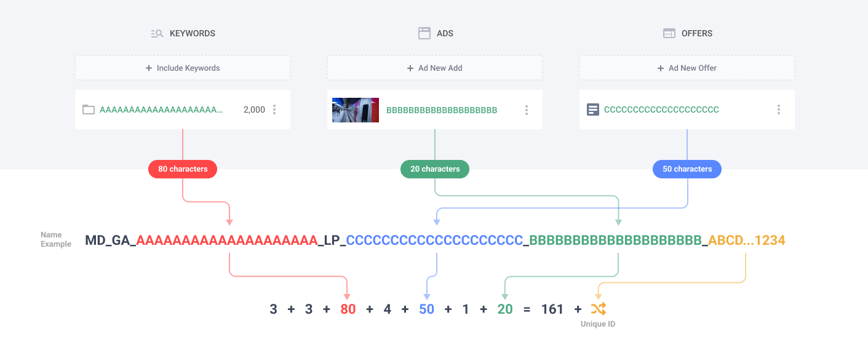Image resolution: width=868 pixels, height=350 pixels.
Task: Click the Ads window icon
Action: [424, 34]
